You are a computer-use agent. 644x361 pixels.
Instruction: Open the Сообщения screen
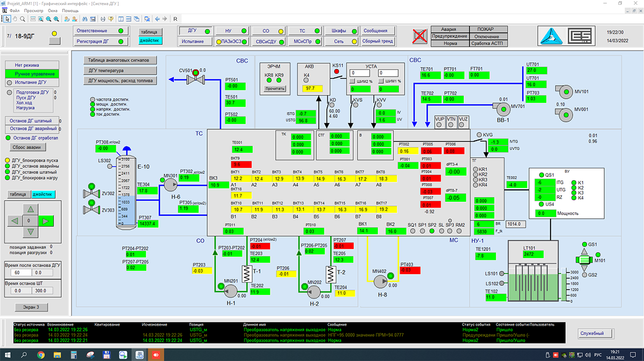pos(378,31)
